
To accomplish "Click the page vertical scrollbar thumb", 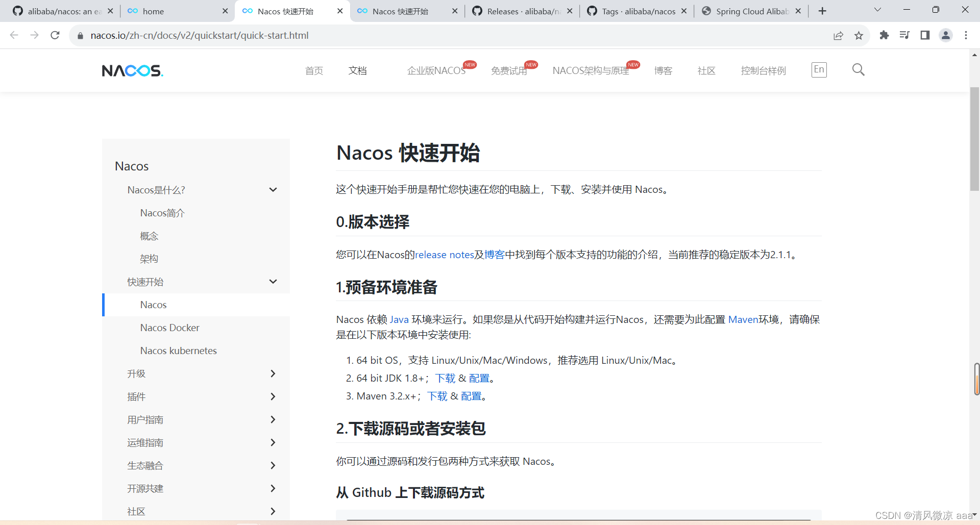I will click(x=974, y=139).
